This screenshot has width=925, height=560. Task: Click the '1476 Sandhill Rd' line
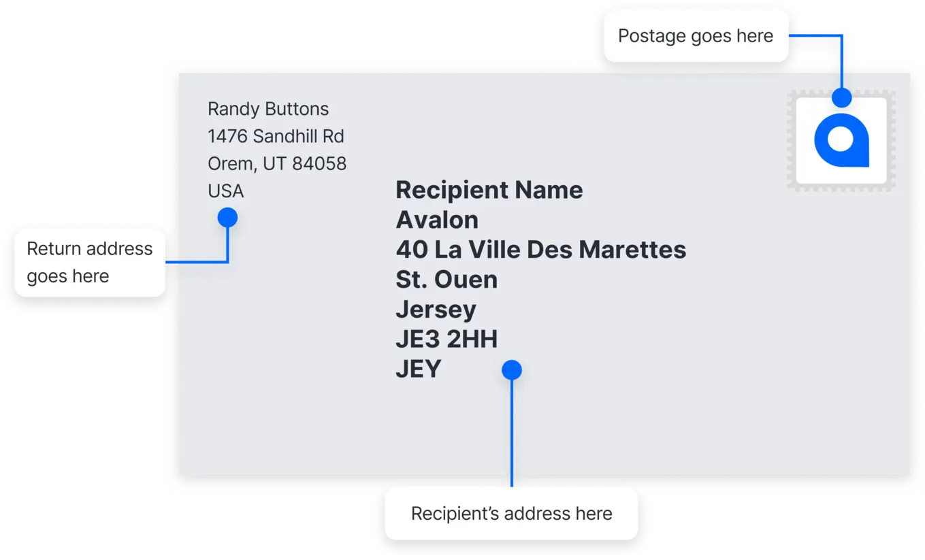pos(276,136)
